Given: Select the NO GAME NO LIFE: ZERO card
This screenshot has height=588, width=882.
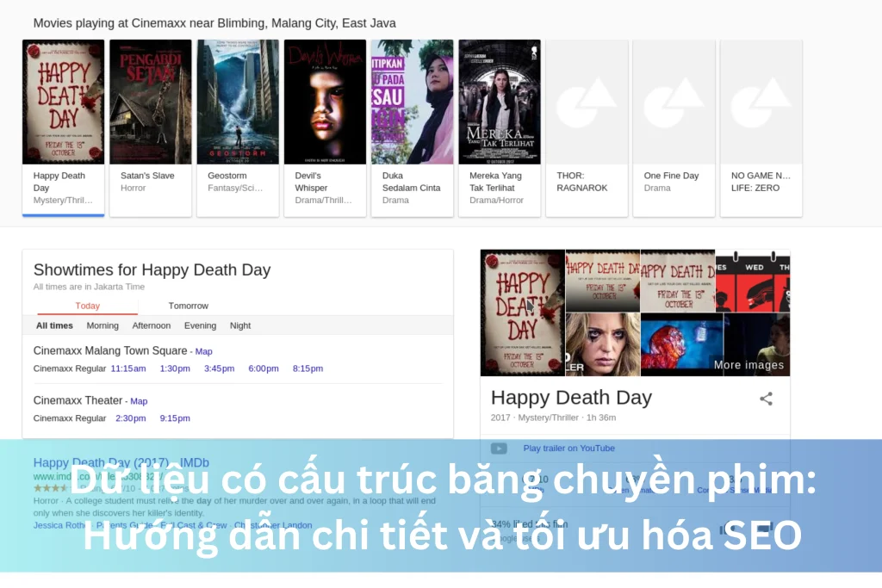Looking at the screenshot, I should [x=761, y=127].
